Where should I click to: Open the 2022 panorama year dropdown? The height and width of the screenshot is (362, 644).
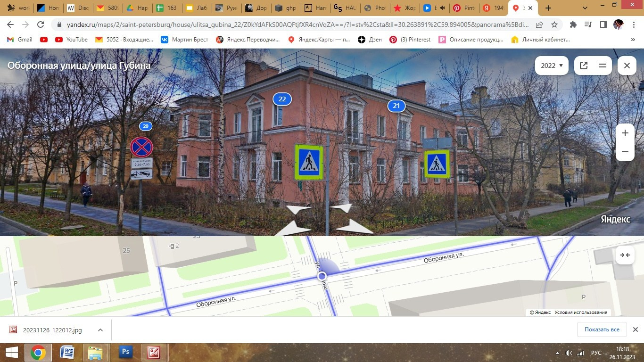[551, 66]
